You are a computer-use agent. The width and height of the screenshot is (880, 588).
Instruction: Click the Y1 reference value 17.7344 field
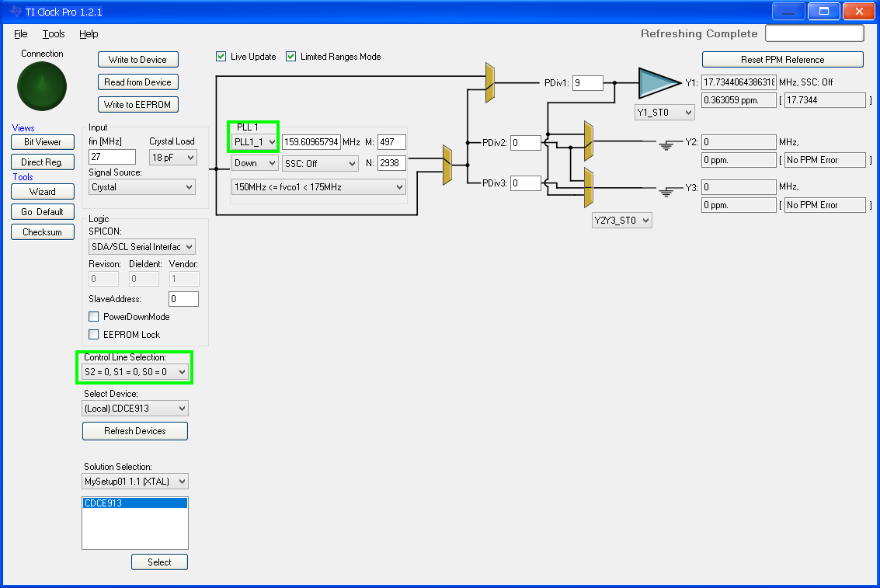pyautogui.click(x=824, y=100)
